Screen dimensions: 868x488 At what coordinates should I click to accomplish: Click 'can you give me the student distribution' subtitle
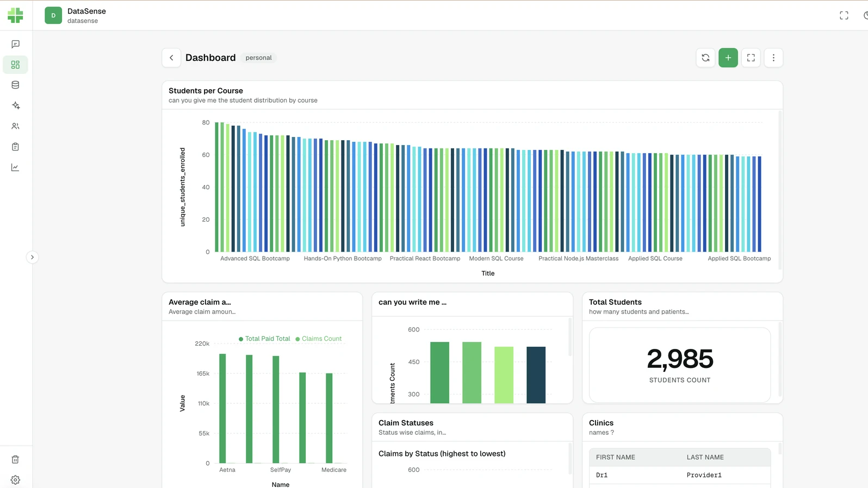pyautogui.click(x=243, y=101)
